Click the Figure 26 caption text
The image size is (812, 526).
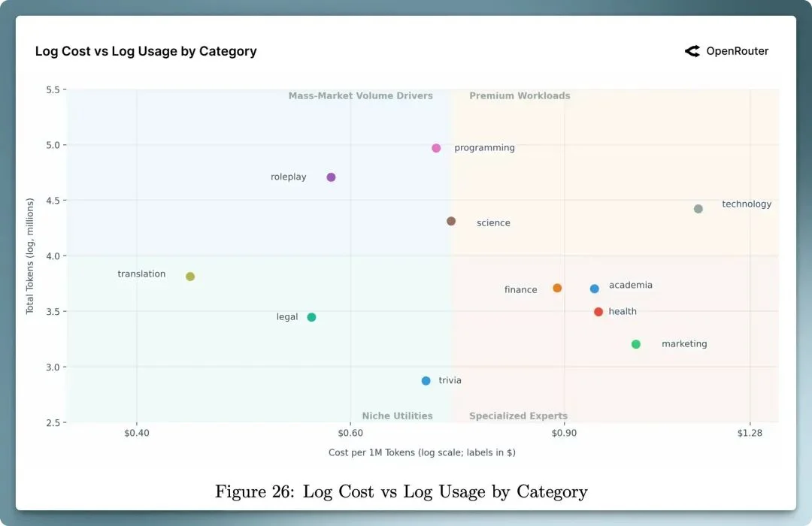click(401, 491)
